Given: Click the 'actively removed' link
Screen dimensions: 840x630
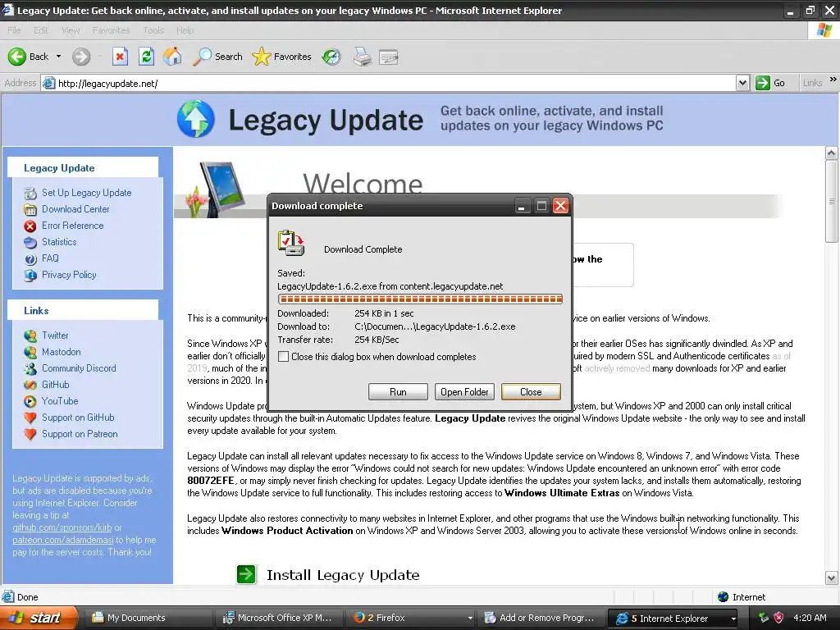Looking at the screenshot, I should pyautogui.click(x=617, y=368).
